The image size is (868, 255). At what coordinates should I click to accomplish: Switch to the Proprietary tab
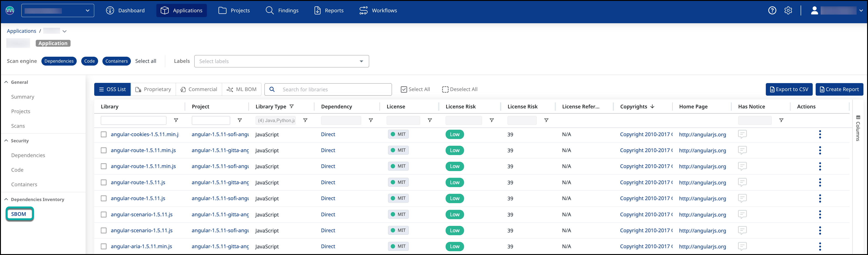coord(153,89)
